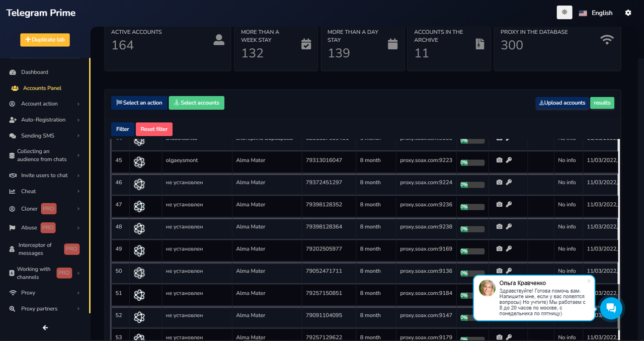Click the accounts table vertical scrollbar

point(619,201)
